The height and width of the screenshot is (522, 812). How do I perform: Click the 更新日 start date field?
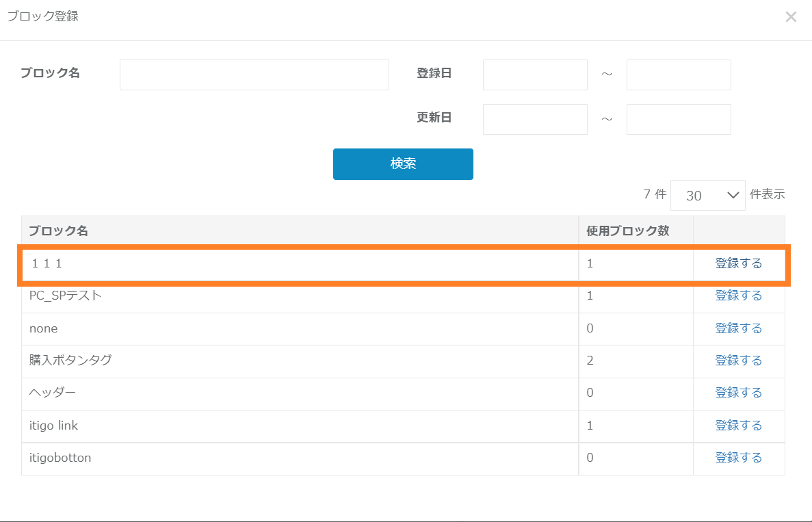(535, 120)
